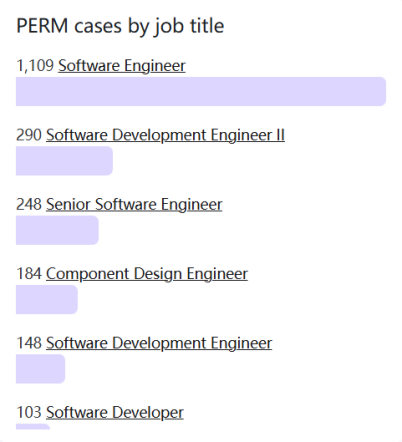The width and height of the screenshot is (402, 442).
Task: Open the Software Developer link
Action: (x=115, y=412)
